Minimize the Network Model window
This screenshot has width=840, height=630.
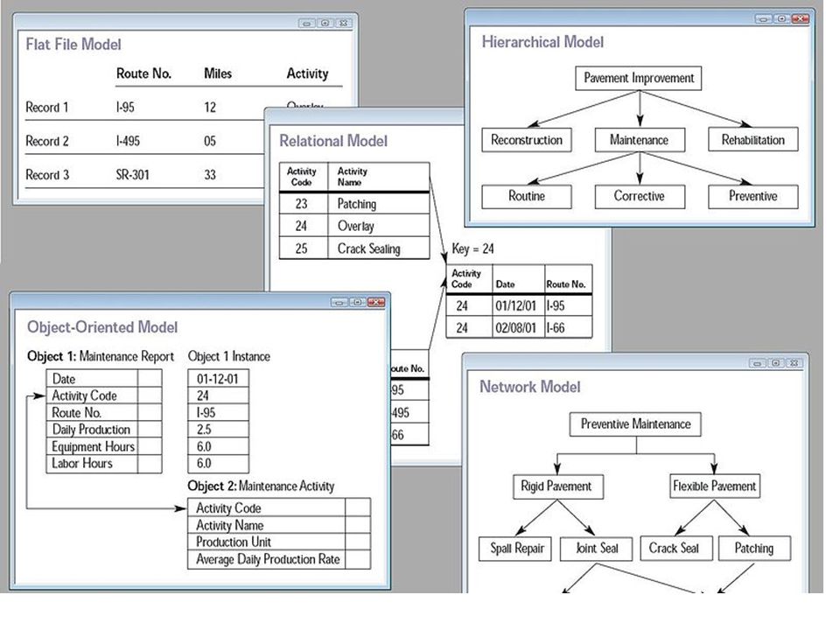click(x=758, y=363)
